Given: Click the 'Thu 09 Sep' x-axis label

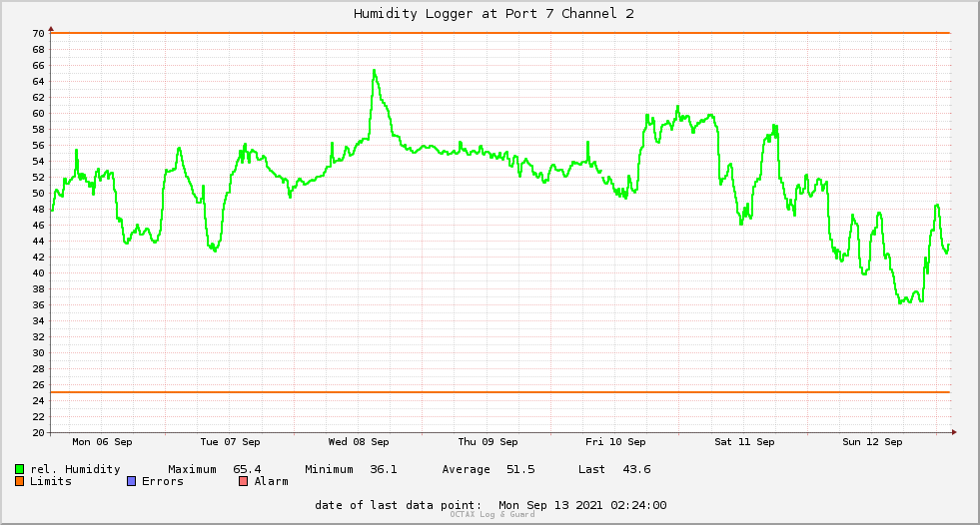Looking at the screenshot, I should (x=488, y=442).
